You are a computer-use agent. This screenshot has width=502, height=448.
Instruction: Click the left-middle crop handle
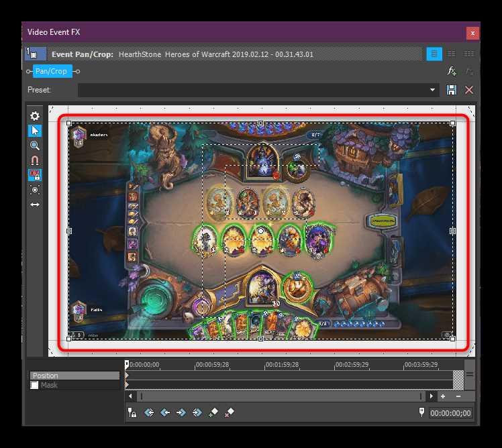tap(69, 231)
